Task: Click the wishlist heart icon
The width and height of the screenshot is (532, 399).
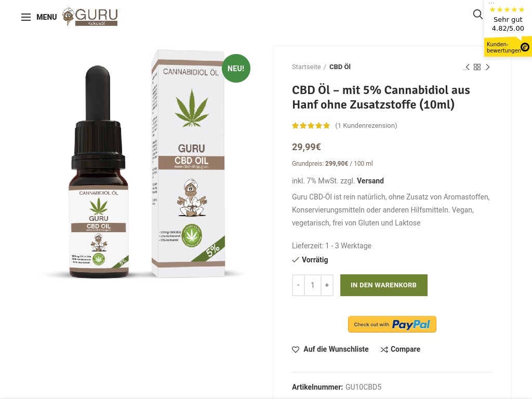Action: tap(296, 350)
